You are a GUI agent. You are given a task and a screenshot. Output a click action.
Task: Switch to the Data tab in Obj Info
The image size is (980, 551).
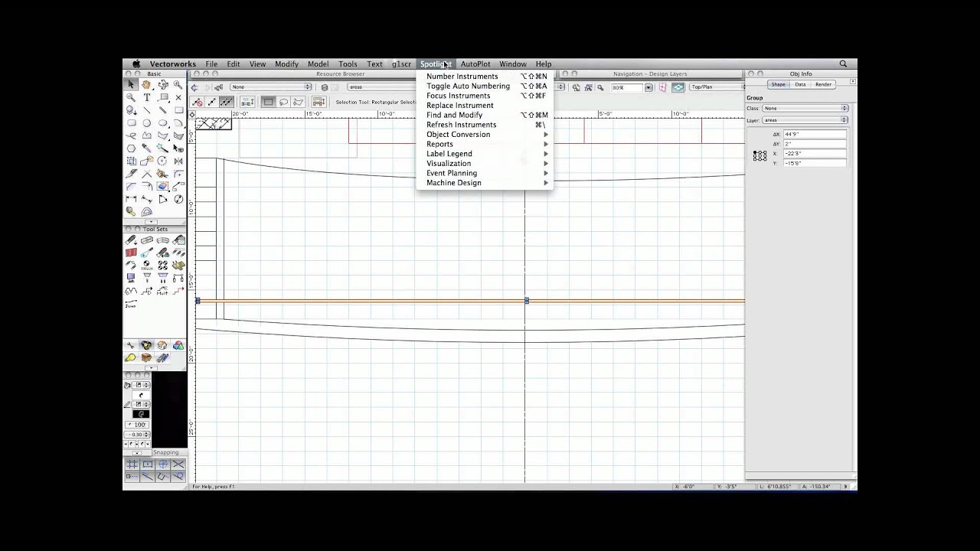(800, 84)
